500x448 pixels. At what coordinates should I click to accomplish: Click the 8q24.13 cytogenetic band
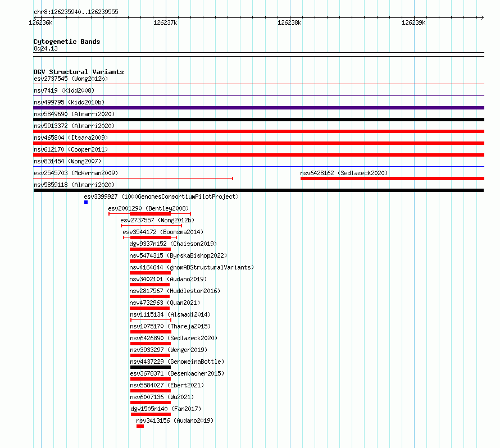[x=258, y=54]
